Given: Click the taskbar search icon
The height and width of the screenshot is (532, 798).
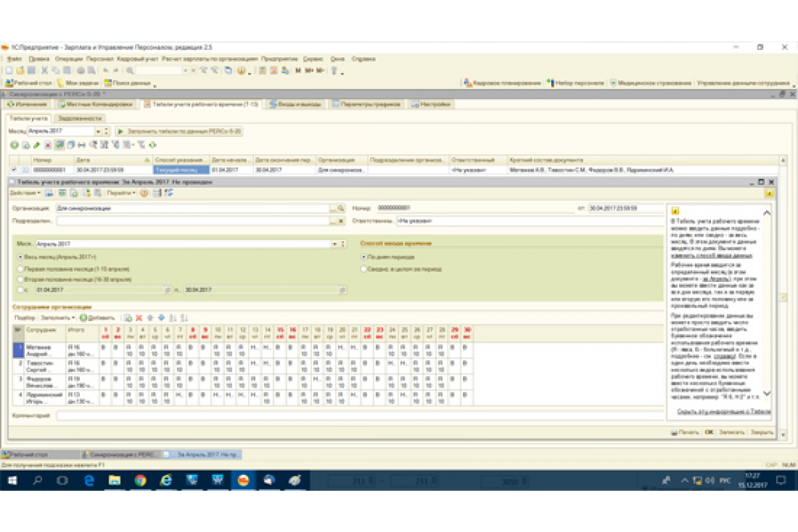Looking at the screenshot, I should (37, 480).
